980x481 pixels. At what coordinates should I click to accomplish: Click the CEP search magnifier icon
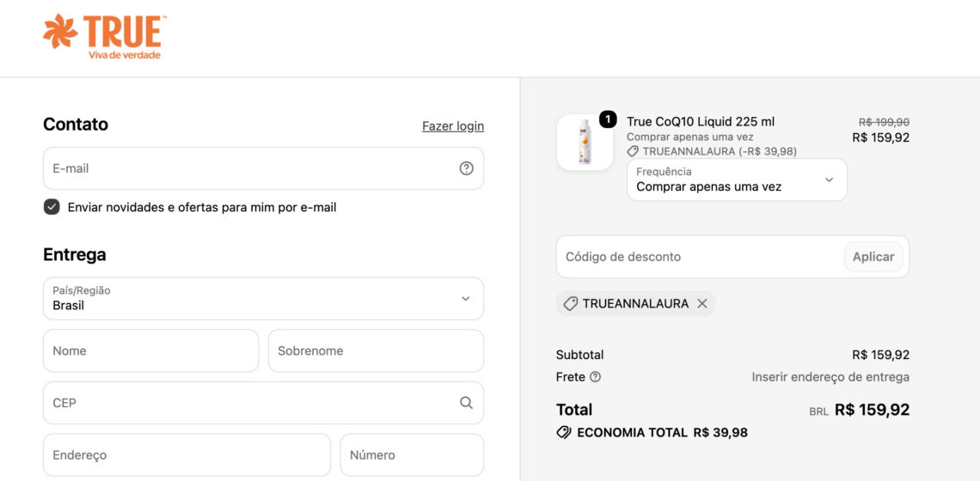click(x=466, y=403)
